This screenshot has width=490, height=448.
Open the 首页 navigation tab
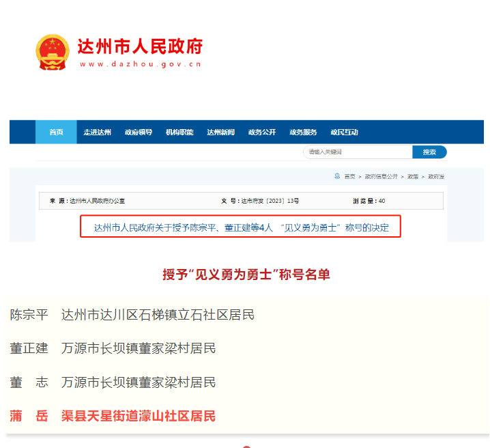tap(56, 132)
